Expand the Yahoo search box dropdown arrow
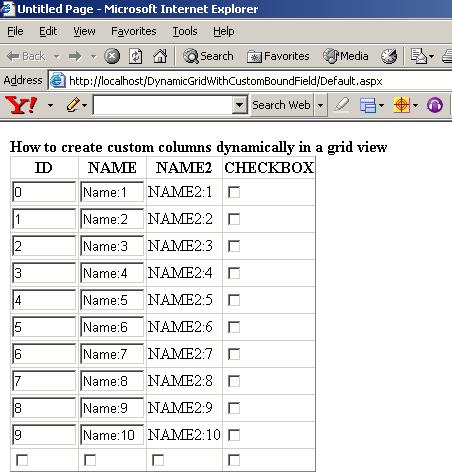 pyautogui.click(x=239, y=105)
